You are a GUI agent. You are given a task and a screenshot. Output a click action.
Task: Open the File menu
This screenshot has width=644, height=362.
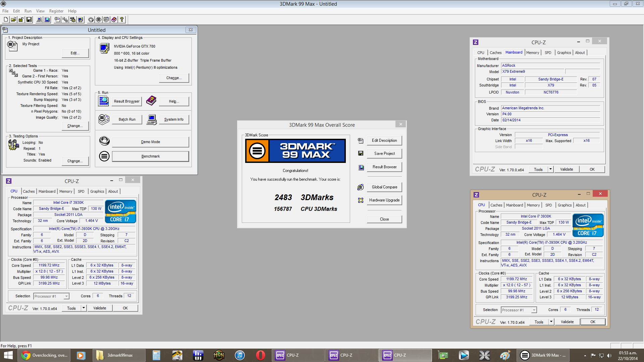[5, 11]
